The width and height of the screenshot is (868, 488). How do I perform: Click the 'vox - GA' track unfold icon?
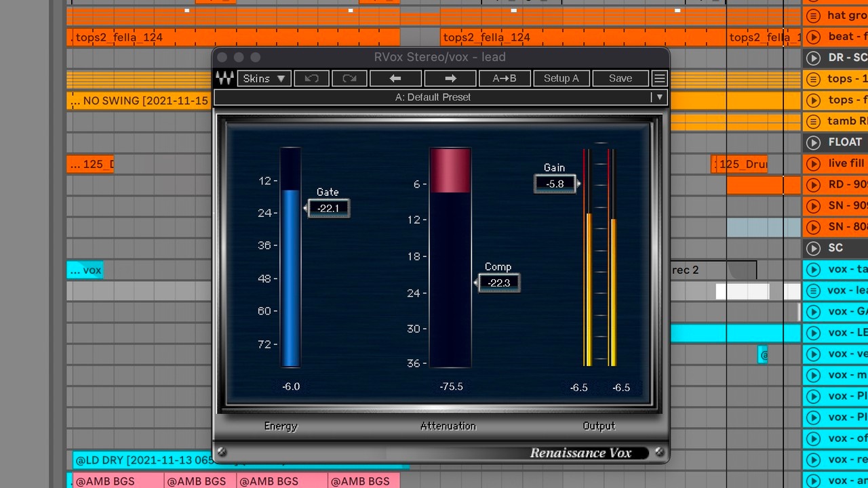coord(813,312)
